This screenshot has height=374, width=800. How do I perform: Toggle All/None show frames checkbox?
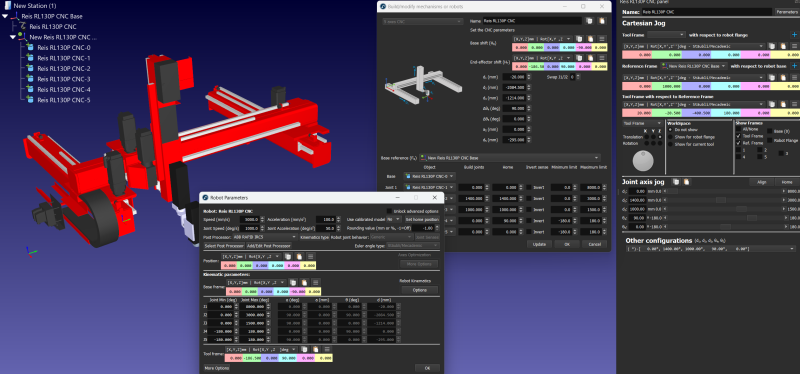tap(739, 129)
